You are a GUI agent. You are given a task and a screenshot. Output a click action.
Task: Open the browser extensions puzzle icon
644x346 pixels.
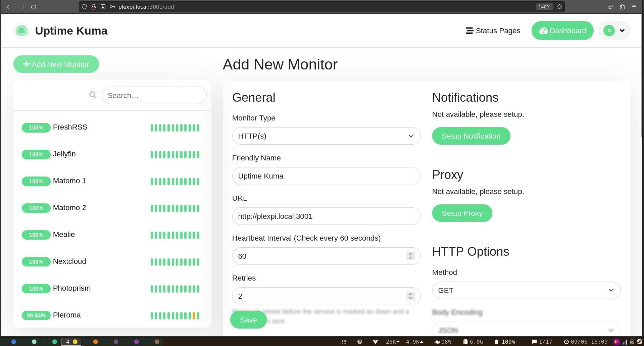point(622,7)
